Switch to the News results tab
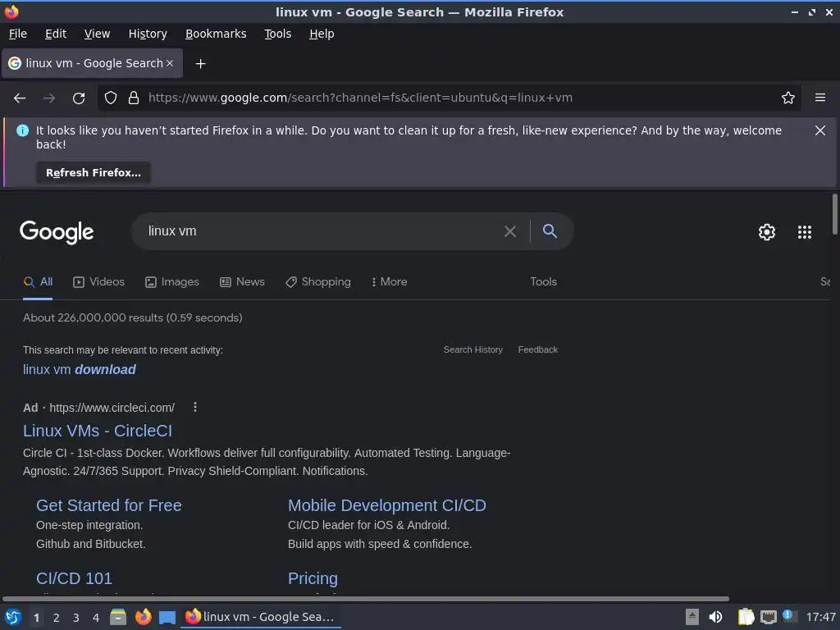The width and height of the screenshot is (840, 630). pyautogui.click(x=242, y=282)
